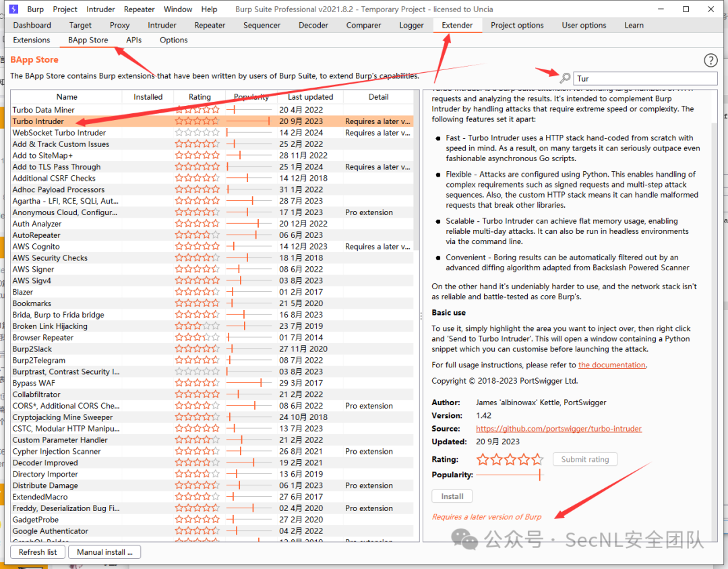Select the Google Authenticator row
Image resolution: width=728 pixels, height=569 pixels.
[212, 531]
